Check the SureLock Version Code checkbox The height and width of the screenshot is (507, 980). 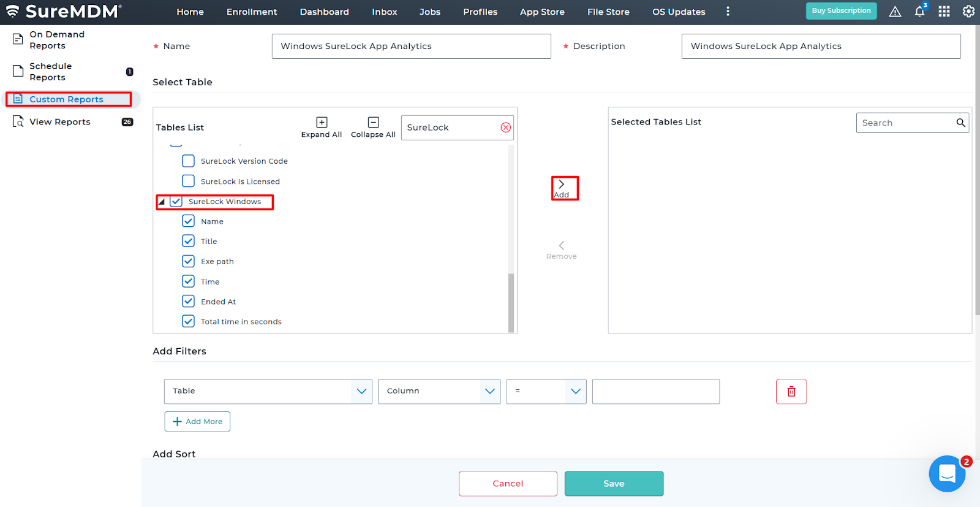[x=189, y=161]
